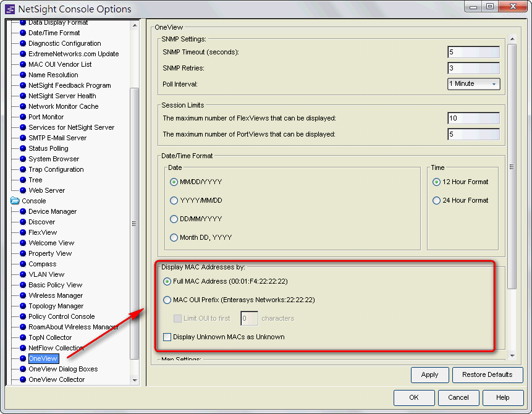532x414 pixels.
Task: Click the bullet icon next to MAC OUI Vendor List
Action: pyautogui.click(x=23, y=64)
